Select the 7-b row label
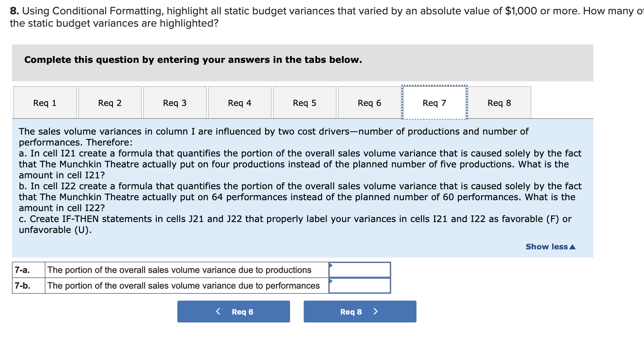The height and width of the screenshot is (345, 644). pyautogui.click(x=23, y=286)
